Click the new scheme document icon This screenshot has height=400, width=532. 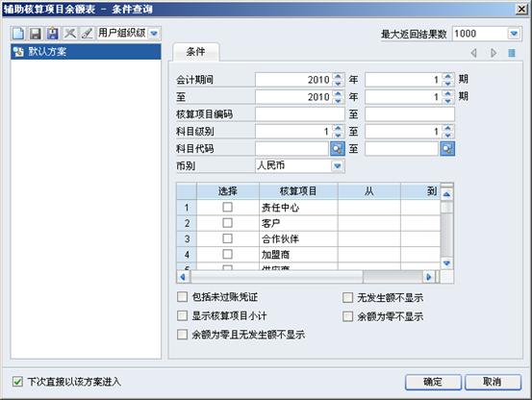coord(18,34)
